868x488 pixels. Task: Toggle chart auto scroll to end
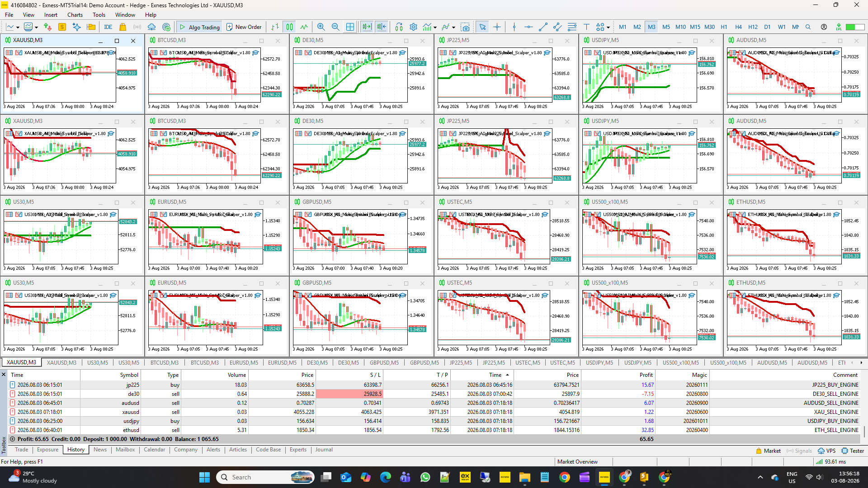click(367, 27)
